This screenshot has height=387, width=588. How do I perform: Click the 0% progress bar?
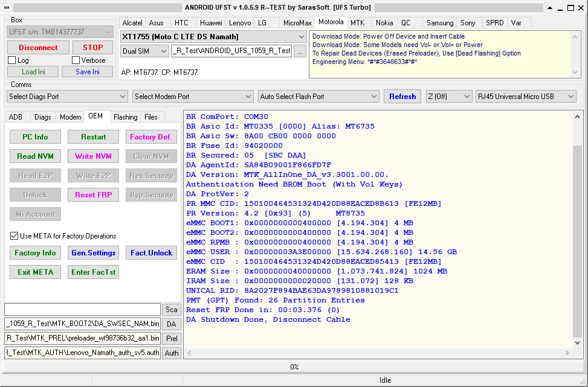point(294,366)
